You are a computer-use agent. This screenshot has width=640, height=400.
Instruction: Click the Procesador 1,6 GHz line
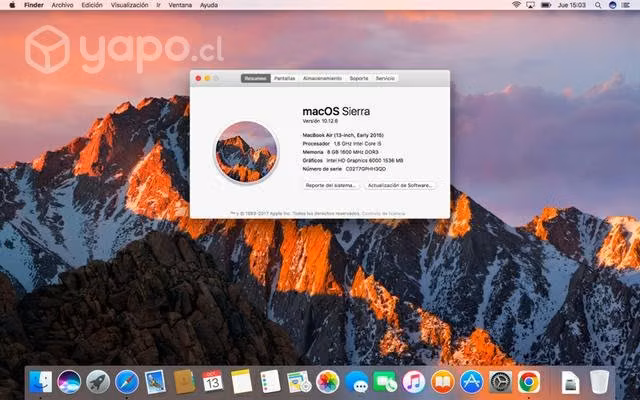[342, 144]
